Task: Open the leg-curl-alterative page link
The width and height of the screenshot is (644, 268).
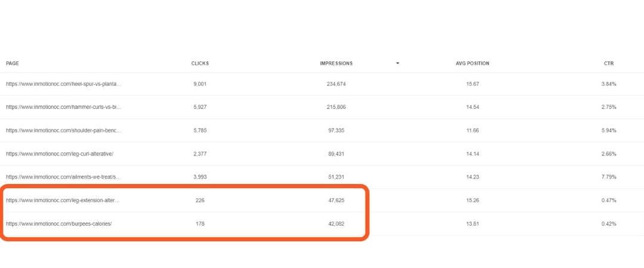Action: 60,154
